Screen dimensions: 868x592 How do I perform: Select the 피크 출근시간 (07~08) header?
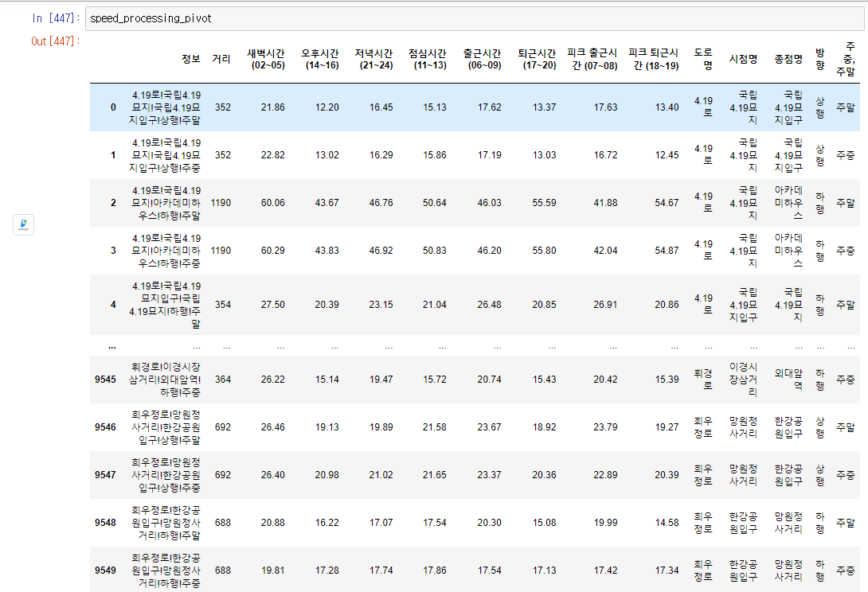[592, 59]
